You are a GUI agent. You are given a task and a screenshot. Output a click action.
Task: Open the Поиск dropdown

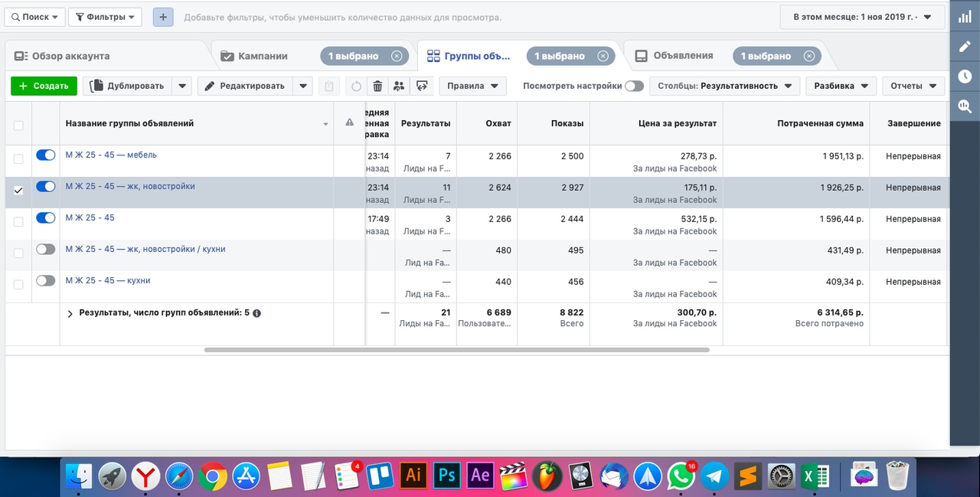point(34,17)
